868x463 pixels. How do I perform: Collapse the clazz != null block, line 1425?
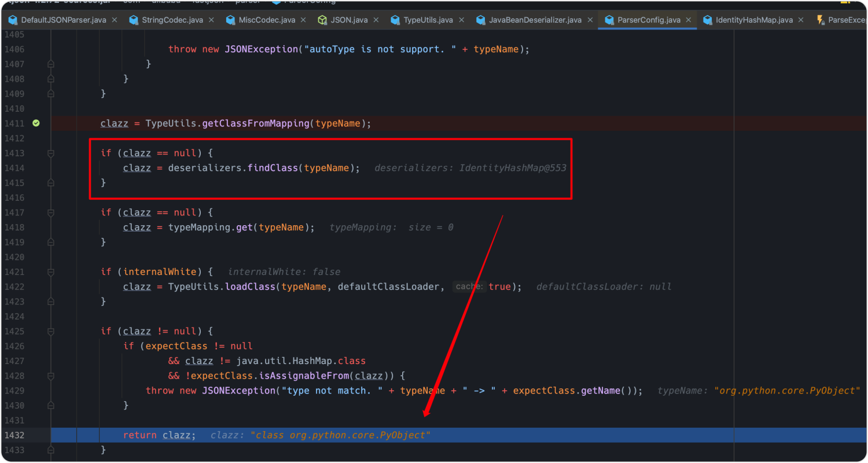point(51,331)
